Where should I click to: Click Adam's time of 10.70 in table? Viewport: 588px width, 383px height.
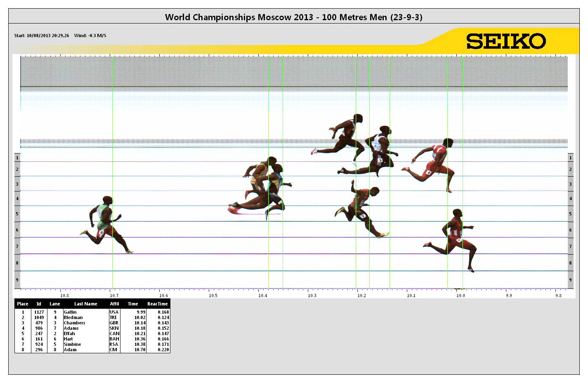[139, 350]
